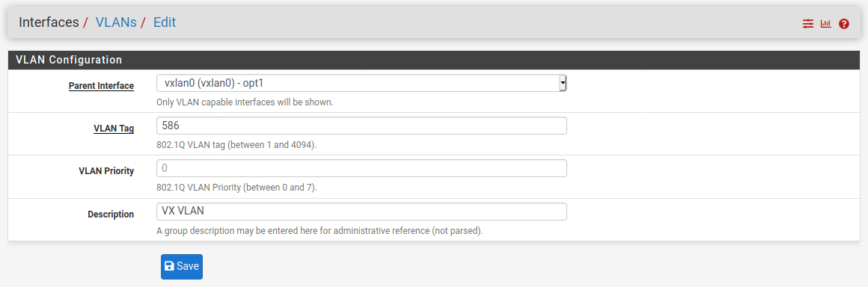
Task: Click the floppy disk Save button
Action: [182, 267]
